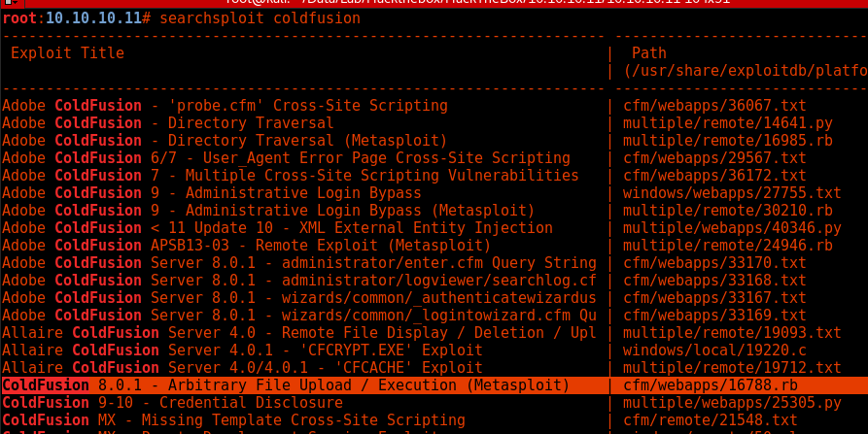Select Directory Traversal (Metasploit) exploit line
Screen dimensions: 868x434
(x=225, y=141)
